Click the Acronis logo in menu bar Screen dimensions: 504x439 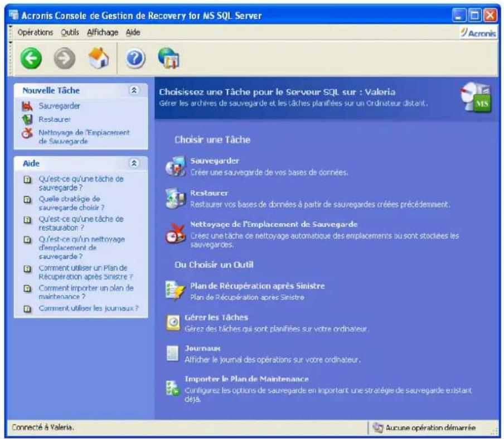478,33
